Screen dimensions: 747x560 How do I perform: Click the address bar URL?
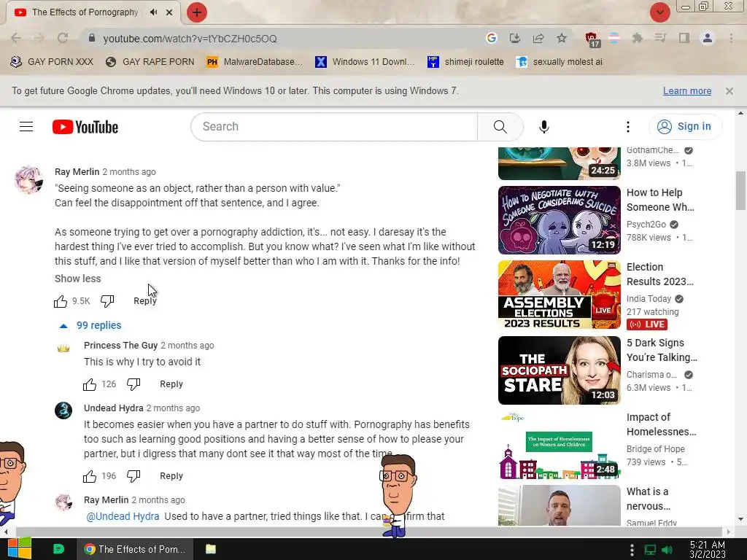(x=190, y=39)
